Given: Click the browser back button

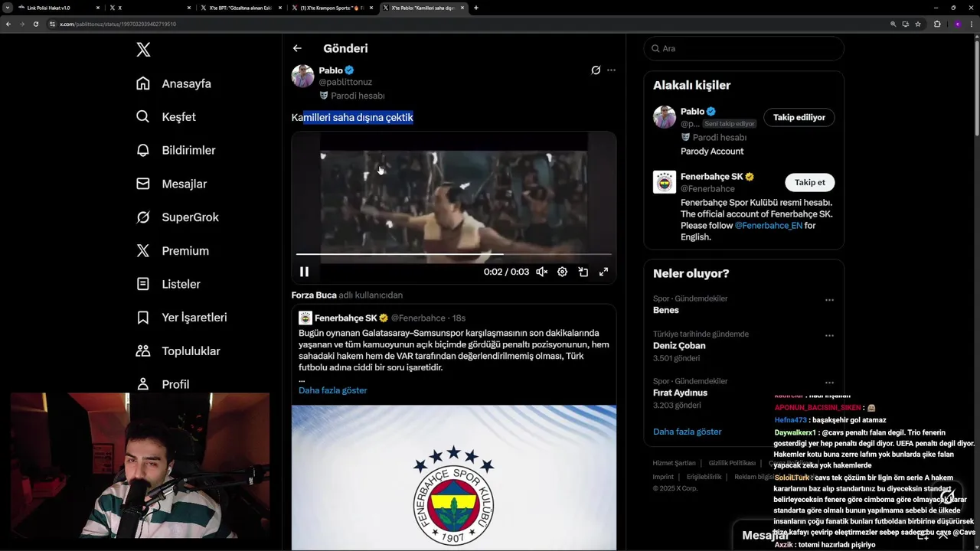Looking at the screenshot, I should point(8,24).
